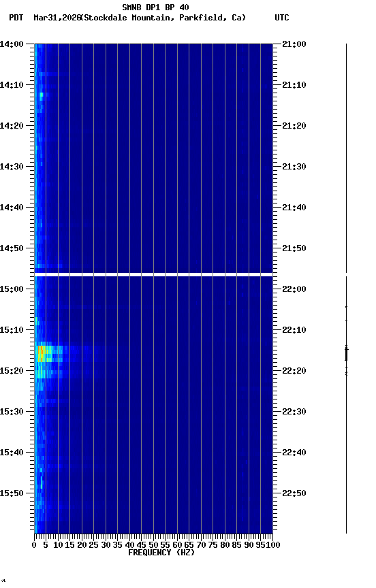This screenshot has width=376, height=588.
Task: Click the 21:30 UTC time label
Action: point(294,167)
